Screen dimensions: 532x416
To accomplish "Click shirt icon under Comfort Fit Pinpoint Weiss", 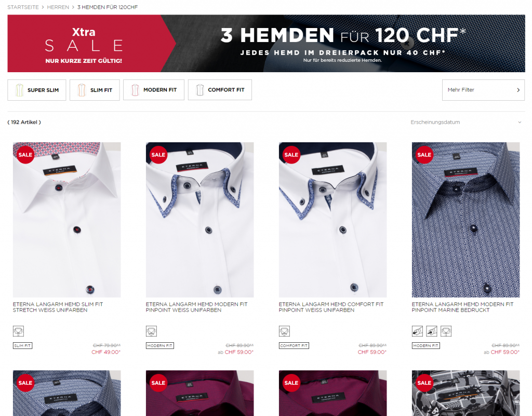I will coord(284,331).
